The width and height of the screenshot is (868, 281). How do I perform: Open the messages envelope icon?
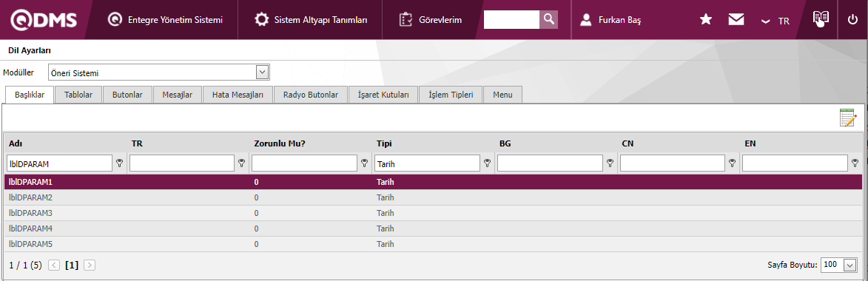point(736,20)
